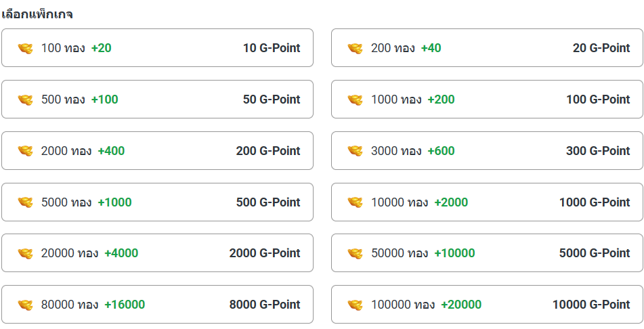Choose the 20 G-Point package price
The image size is (644, 329).
click(601, 48)
